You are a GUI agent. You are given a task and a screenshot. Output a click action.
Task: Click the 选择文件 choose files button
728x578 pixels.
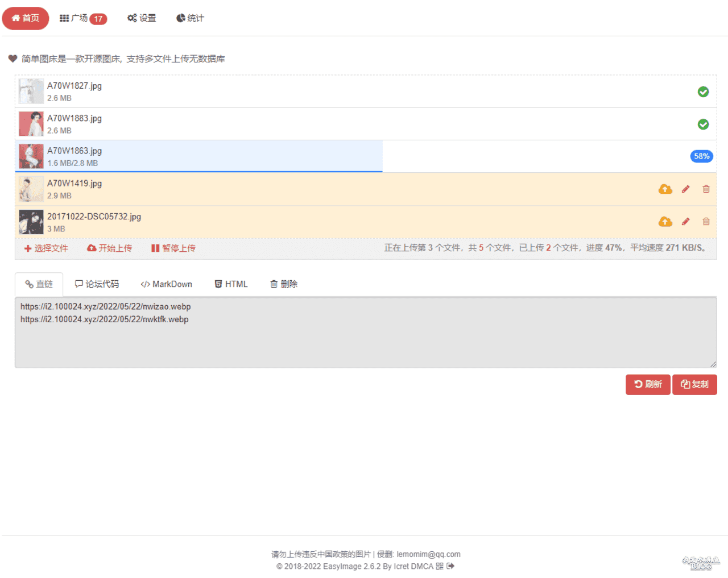click(x=46, y=248)
